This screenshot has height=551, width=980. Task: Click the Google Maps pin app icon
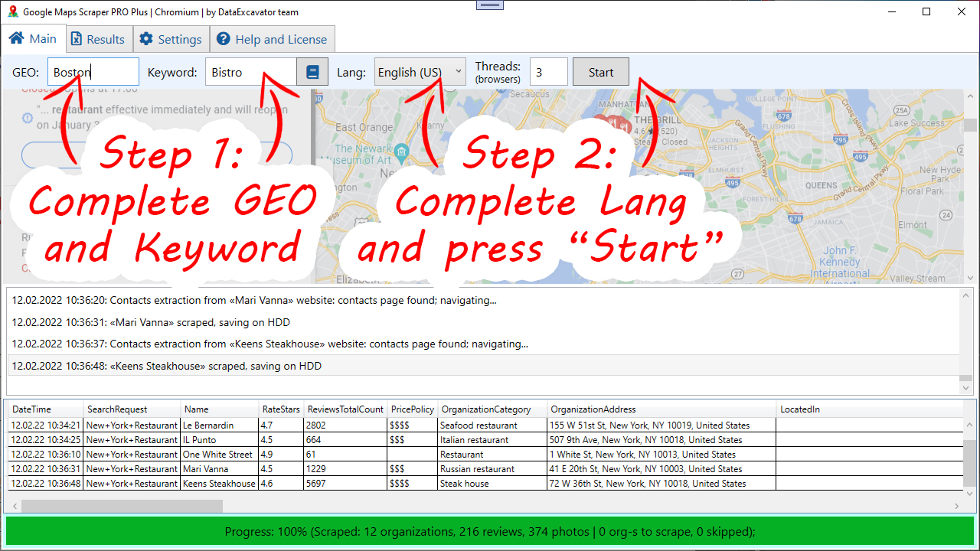(12, 11)
